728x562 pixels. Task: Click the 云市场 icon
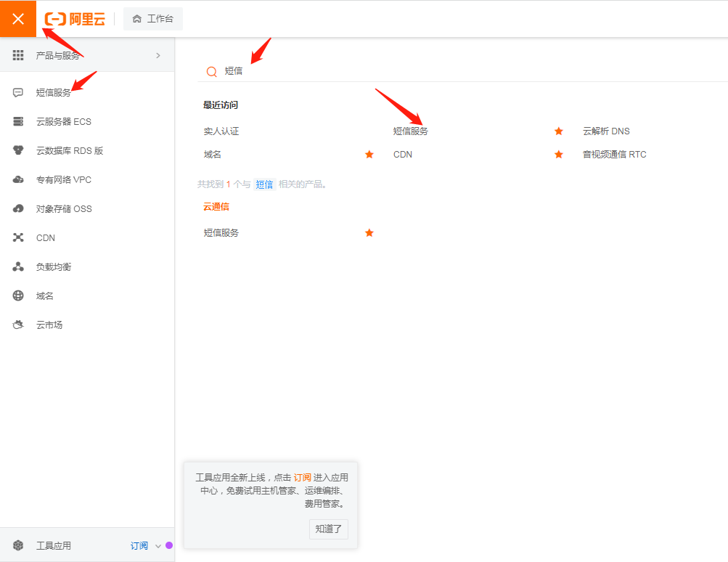click(18, 325)
